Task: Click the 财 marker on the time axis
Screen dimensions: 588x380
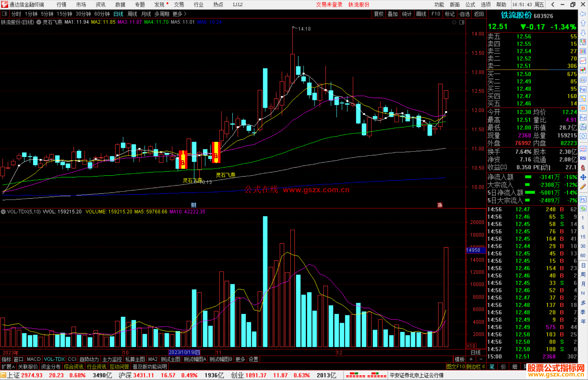Action: point(194,205)
